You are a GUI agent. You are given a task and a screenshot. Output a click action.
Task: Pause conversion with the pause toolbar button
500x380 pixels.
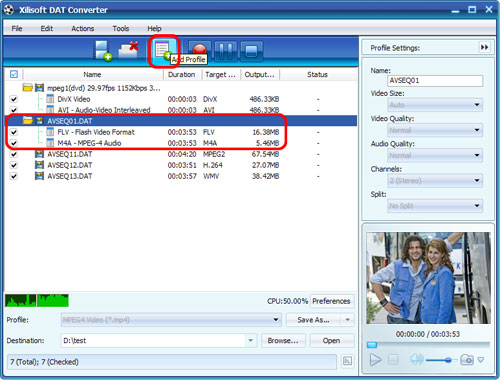point(226,51)
